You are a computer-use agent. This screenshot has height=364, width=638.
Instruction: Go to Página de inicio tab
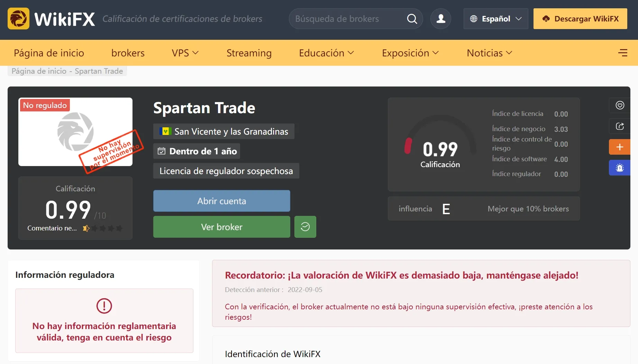pyautogui.click(x=49, y=53)
